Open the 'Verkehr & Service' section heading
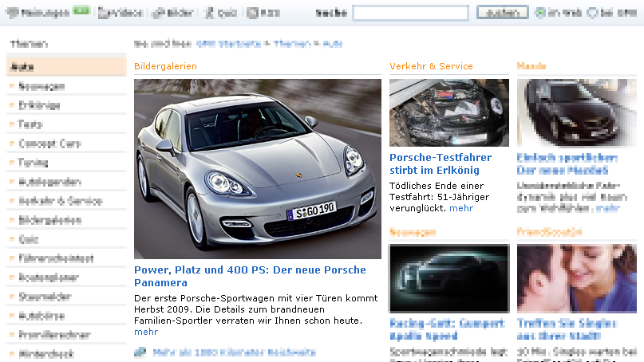This screenshot has height=362, width=644. 431,66
